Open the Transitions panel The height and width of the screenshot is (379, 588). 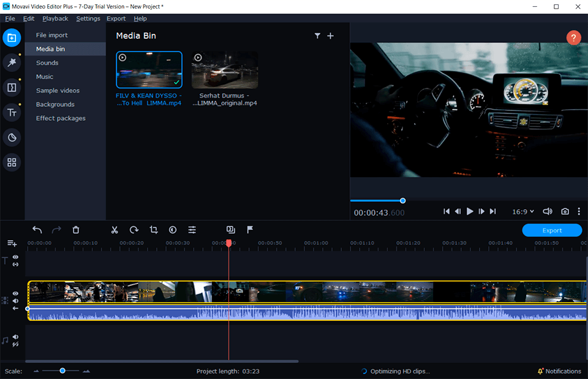coord(12,88)
